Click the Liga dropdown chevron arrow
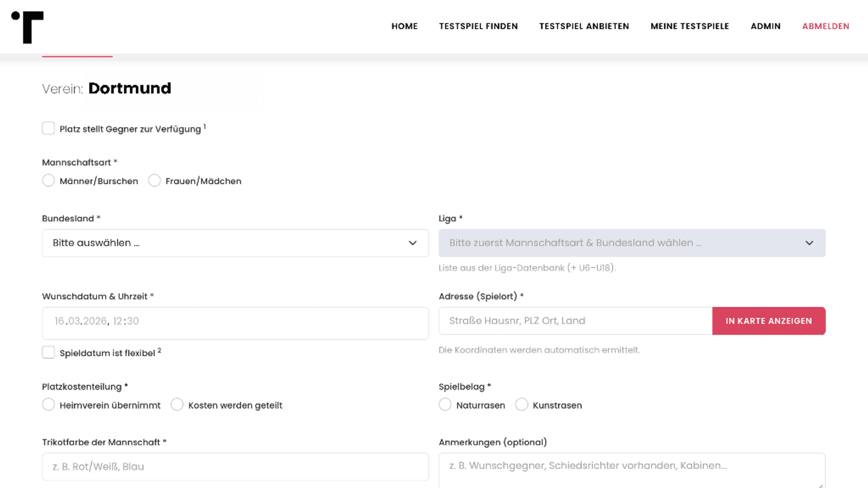Image resolution: width=868 pixels, height=488 pixels. (809, 243)
